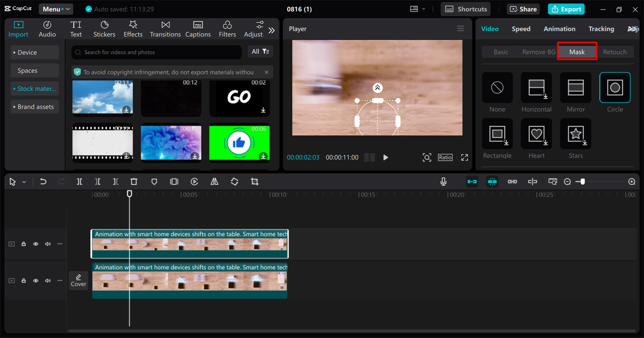644x338 pixels.
Task: Split the clip at playhead
Action: (79, 182)
